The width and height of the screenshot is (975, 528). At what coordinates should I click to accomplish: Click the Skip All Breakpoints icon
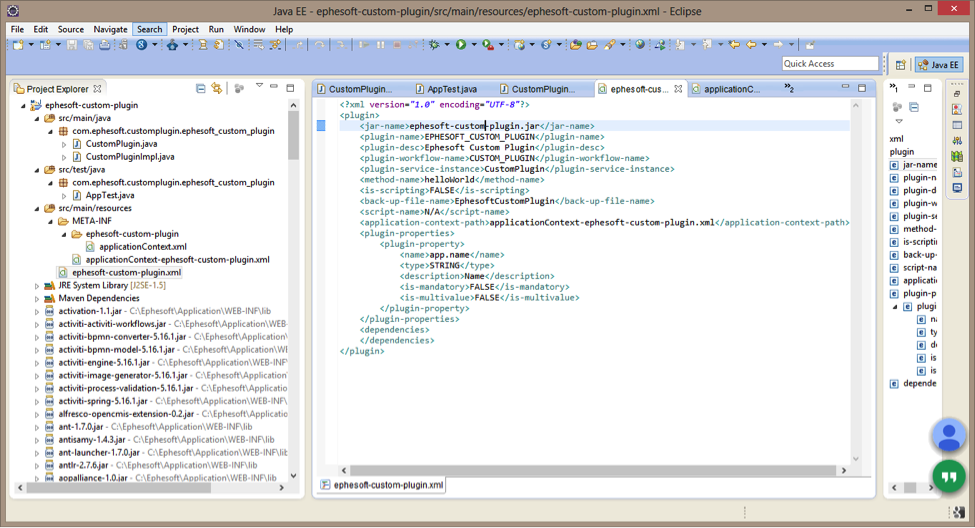(239, 45)
